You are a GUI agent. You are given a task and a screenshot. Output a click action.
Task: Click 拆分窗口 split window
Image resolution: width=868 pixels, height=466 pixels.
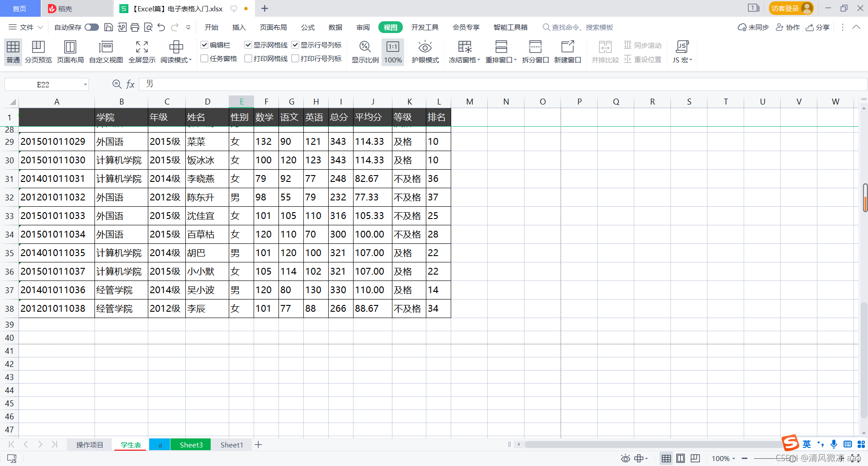click(535, 52)
